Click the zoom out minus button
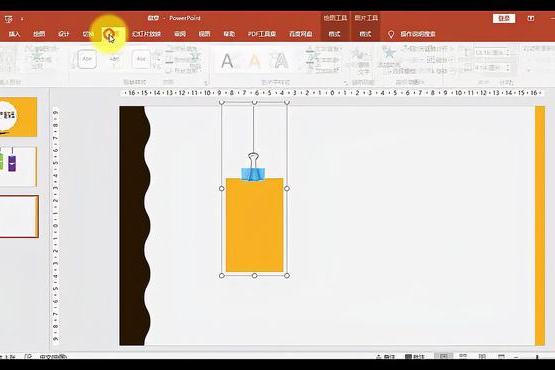Viewport: 555px width, 370px height. [x=517, y=357]
